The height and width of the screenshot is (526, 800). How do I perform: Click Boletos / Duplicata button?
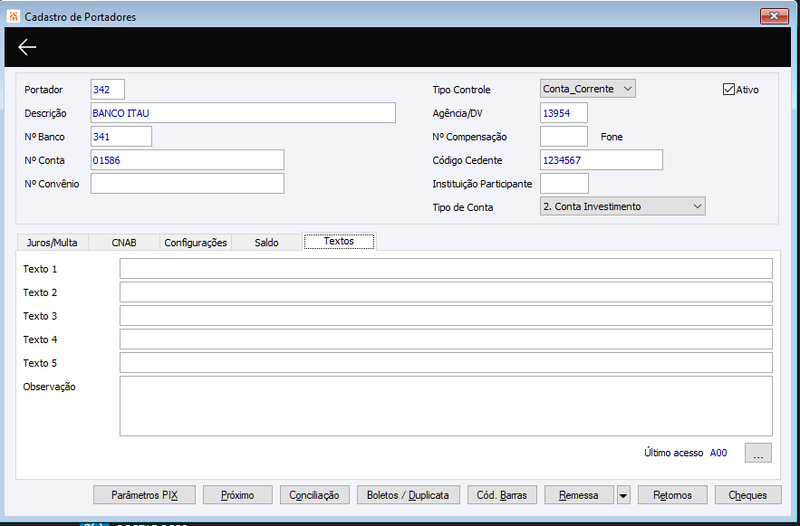408,495
